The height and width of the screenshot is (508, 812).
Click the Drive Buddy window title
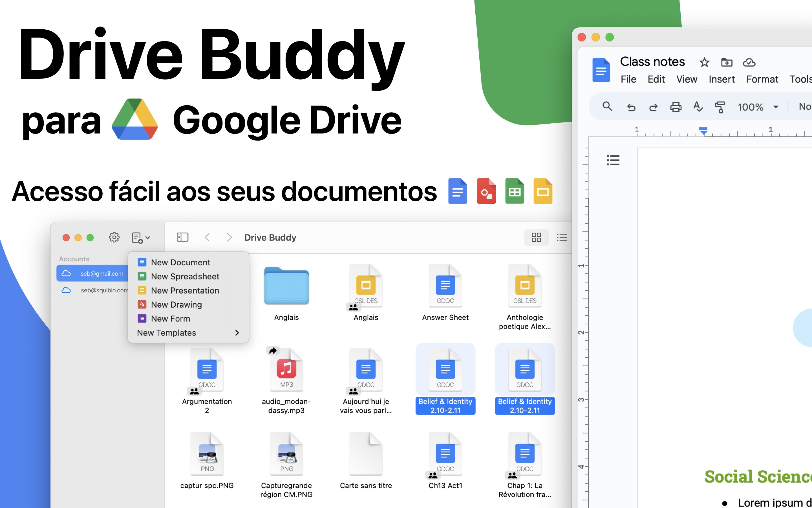(270, 238)
